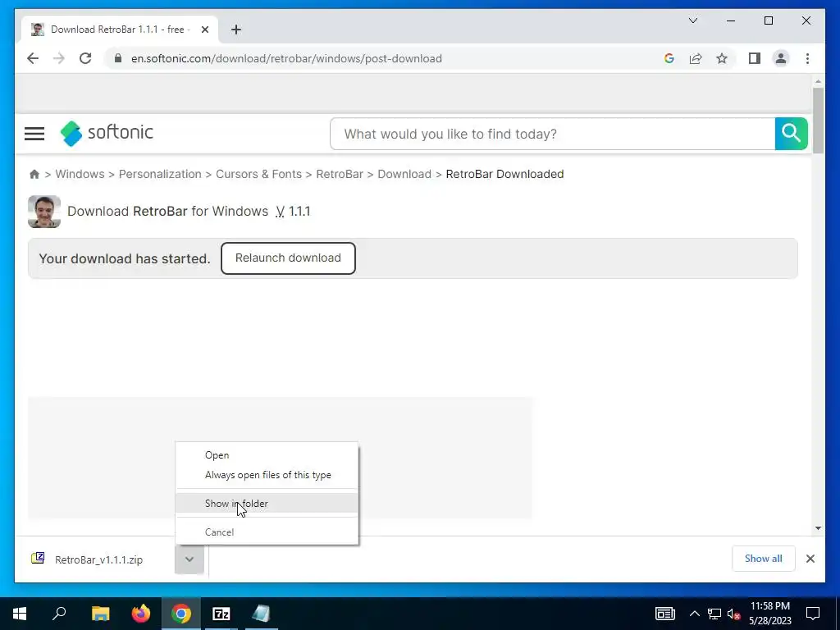The width and height of the screenshot is (840, 630).
Task: Focus the Softonic search field
Action: click(x=552, y=134)
